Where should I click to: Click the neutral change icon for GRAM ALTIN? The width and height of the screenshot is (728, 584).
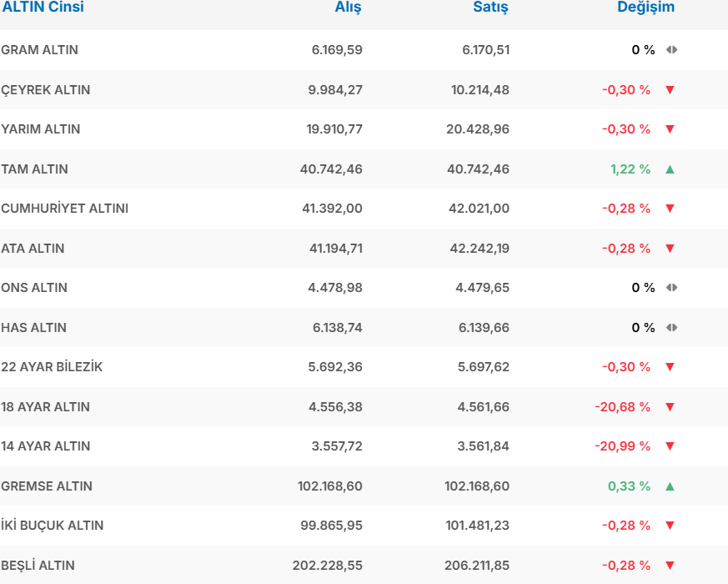point(671,50)
